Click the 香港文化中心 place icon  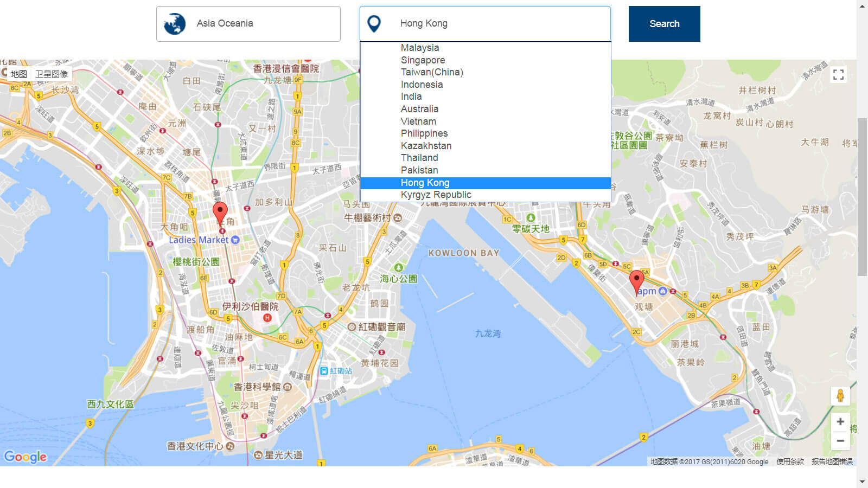point(230,446)
